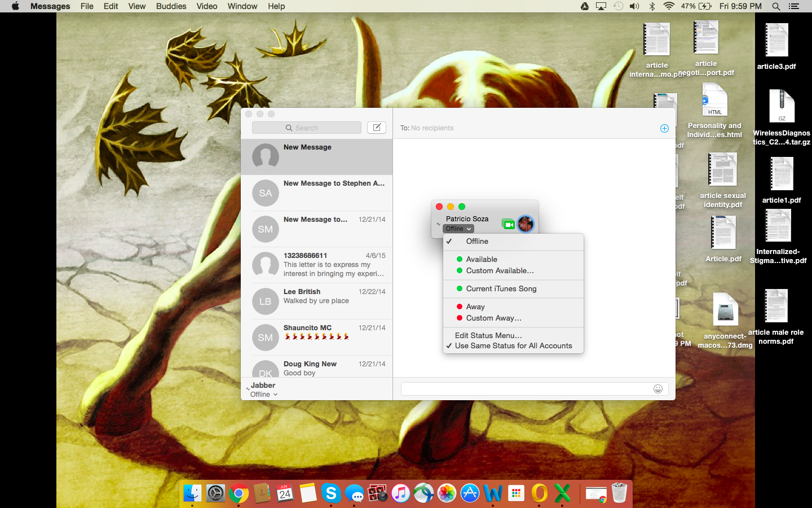
Task: Click the AirPlay display menu bar icon
Action: pos(601,6)
